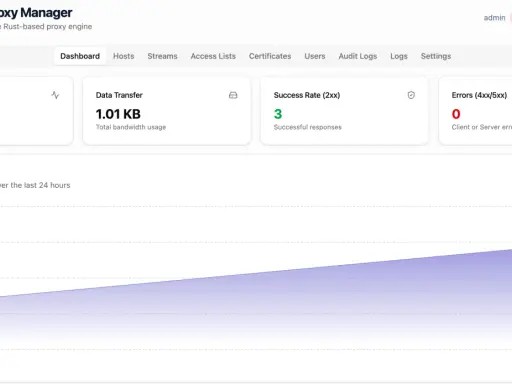View the Users tab
512x384 pixels.
pyautogui.click(x=315, y=56)
